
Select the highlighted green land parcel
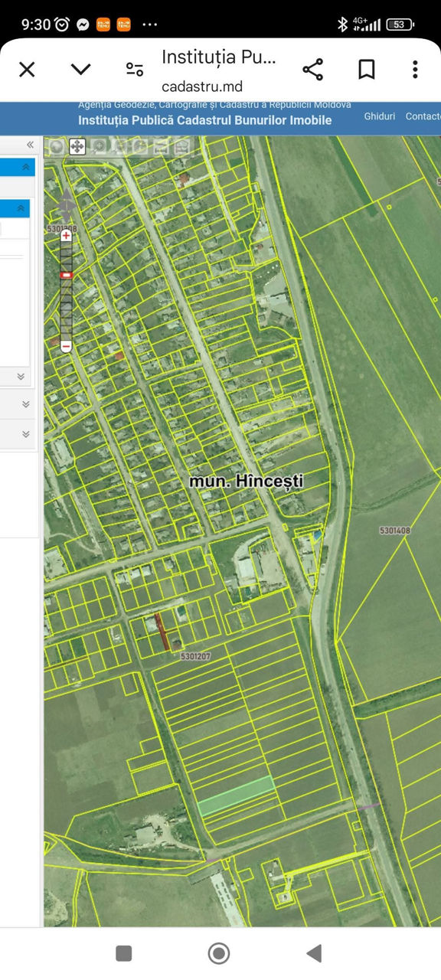click(x=237, y=795)
